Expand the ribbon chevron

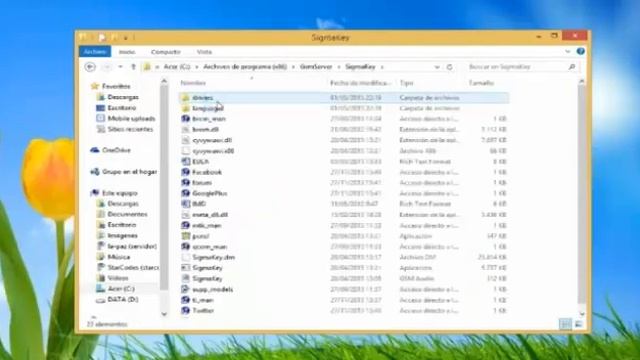[x=568, y=51]
